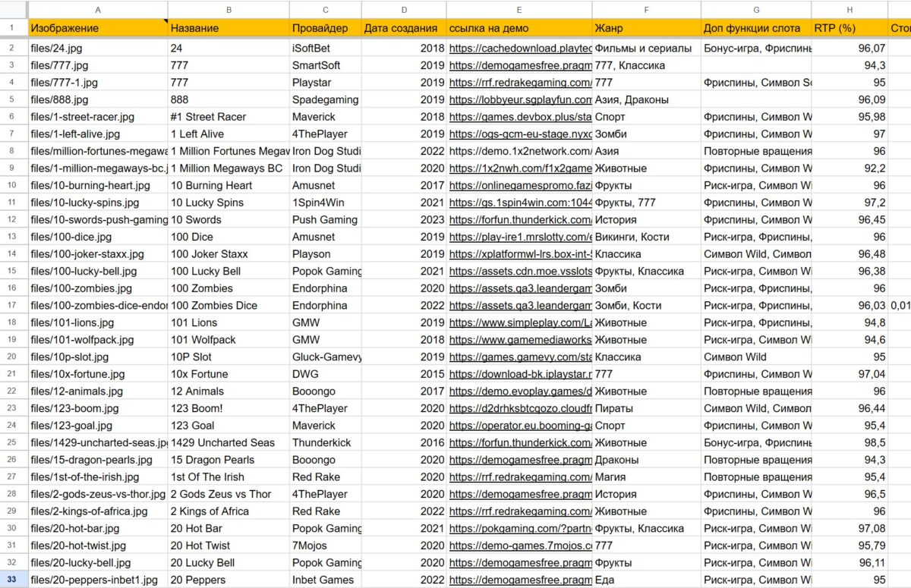Select column H header letter
Screen dimensions: 911x588
[849, 9]
